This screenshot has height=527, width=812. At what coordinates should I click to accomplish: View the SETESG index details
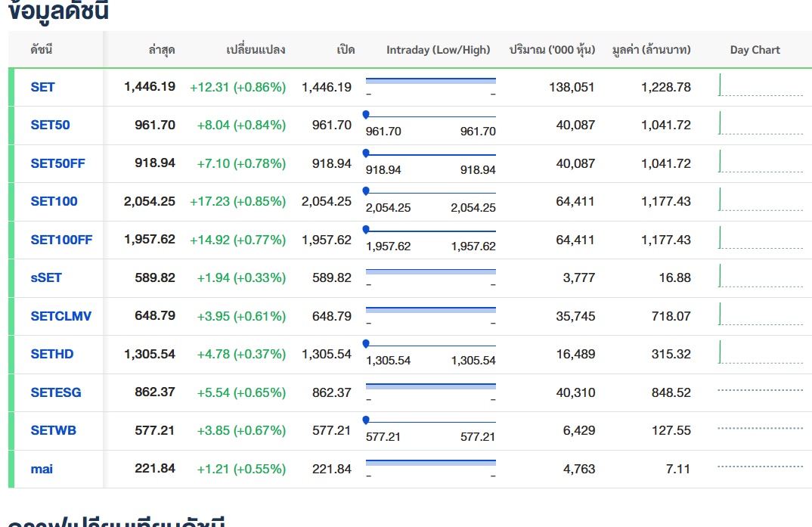pos(56,392)
